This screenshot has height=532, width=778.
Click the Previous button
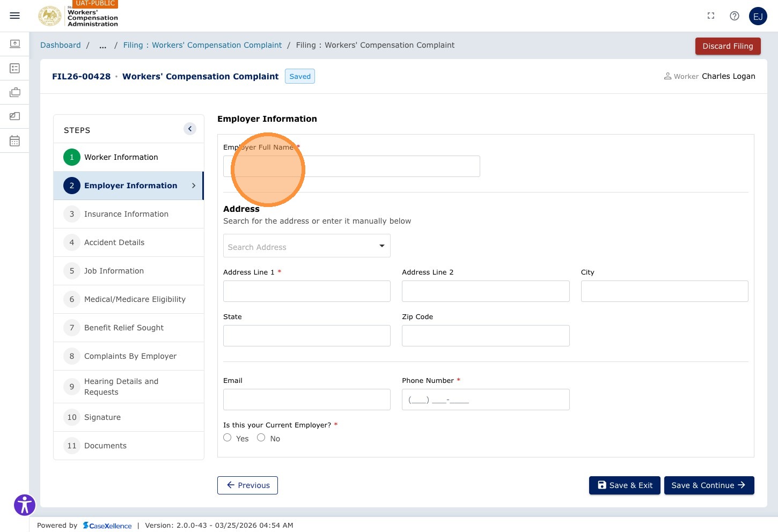pos(247,485)
